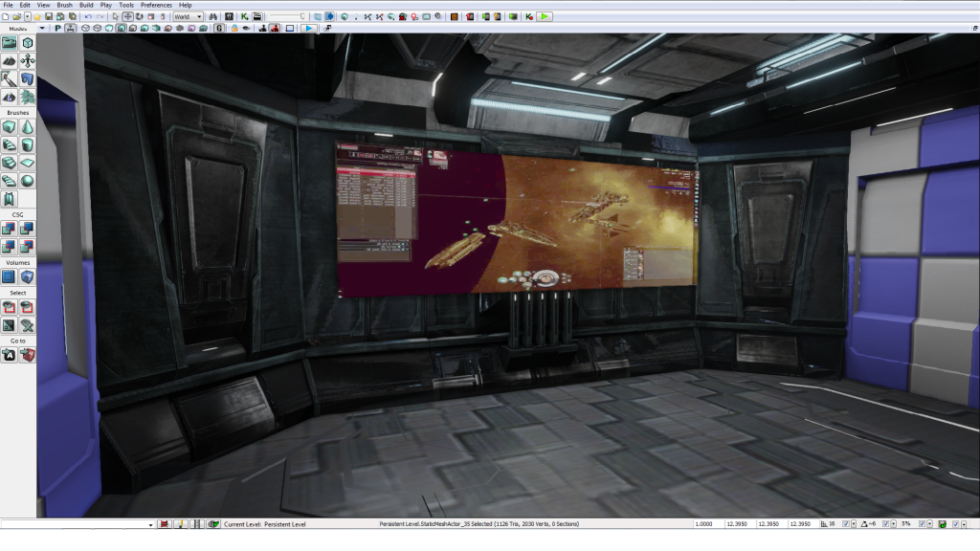Select the four-arrow mode icon in Modes panel

pos(27,60)
